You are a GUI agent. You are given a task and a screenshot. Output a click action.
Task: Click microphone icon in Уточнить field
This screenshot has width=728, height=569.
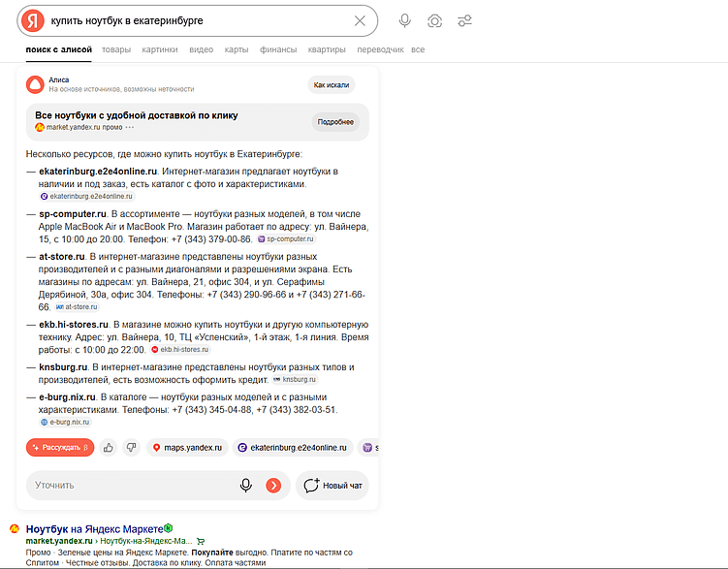pos(246,486)
